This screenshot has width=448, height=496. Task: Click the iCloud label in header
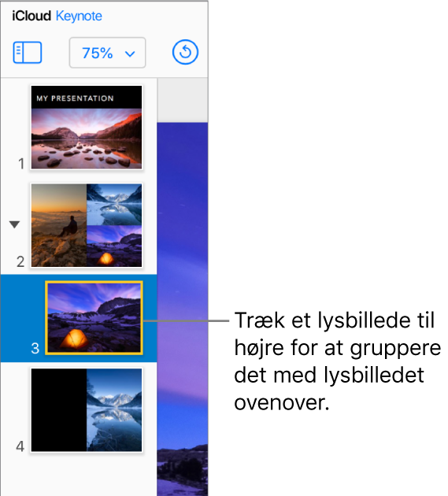tap(31, 16)
